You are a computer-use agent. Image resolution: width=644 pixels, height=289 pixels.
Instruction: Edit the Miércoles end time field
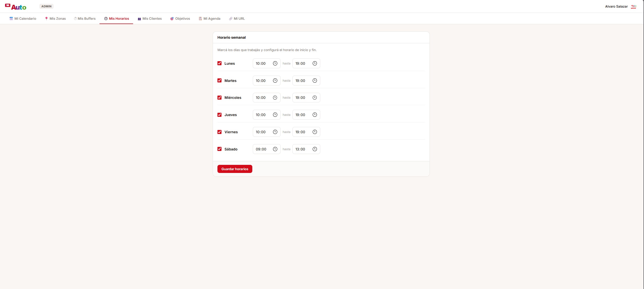pos(306,98)
